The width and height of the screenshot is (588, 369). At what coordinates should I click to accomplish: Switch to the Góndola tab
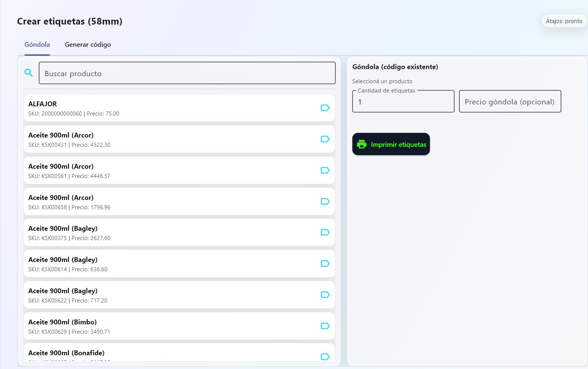(37, 45)
